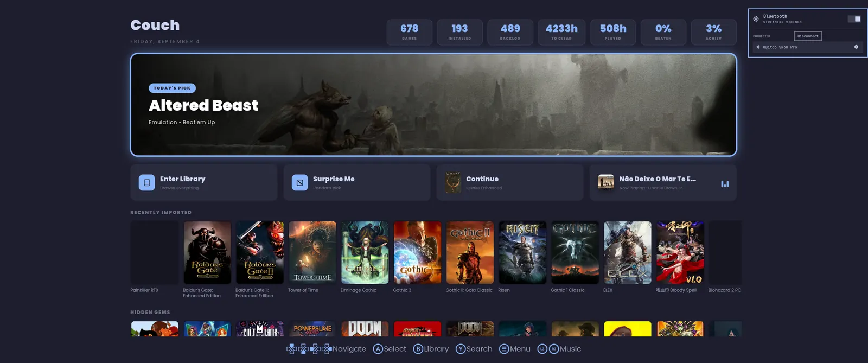Open the Risen game cover
Screen dimensions: 868x363
click(x=522, y=252)
